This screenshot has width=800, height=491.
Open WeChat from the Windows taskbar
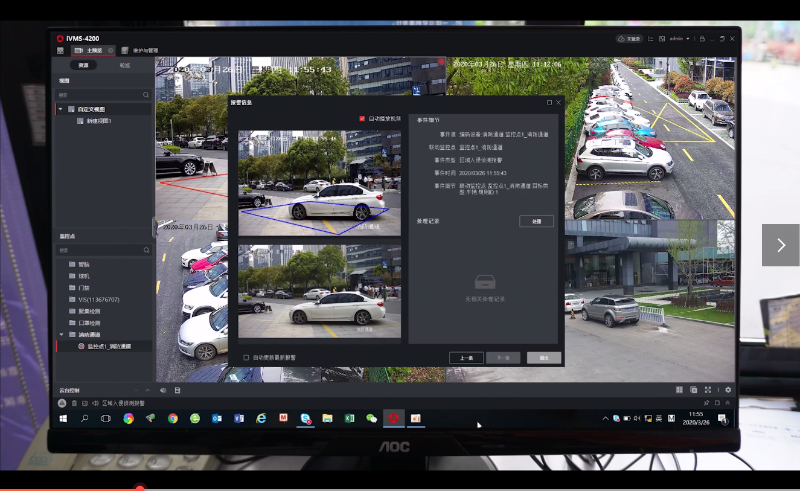pyautogui.click(x=371, y=417)
